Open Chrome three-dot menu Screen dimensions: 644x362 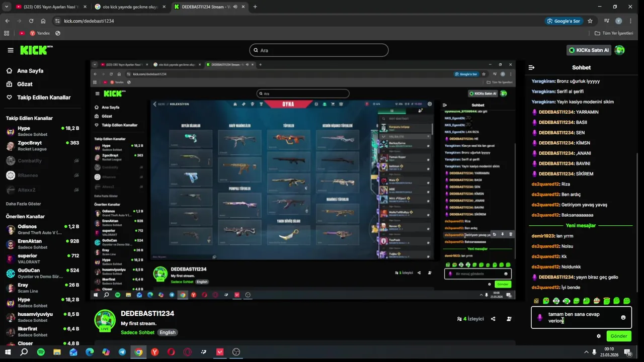pos(631,21)
